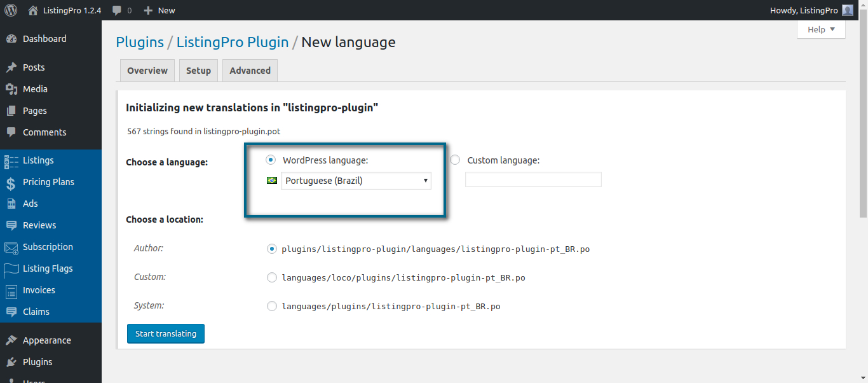
Task: Click the Appearance paintbrush icon
Action: (x=11, y=340)
